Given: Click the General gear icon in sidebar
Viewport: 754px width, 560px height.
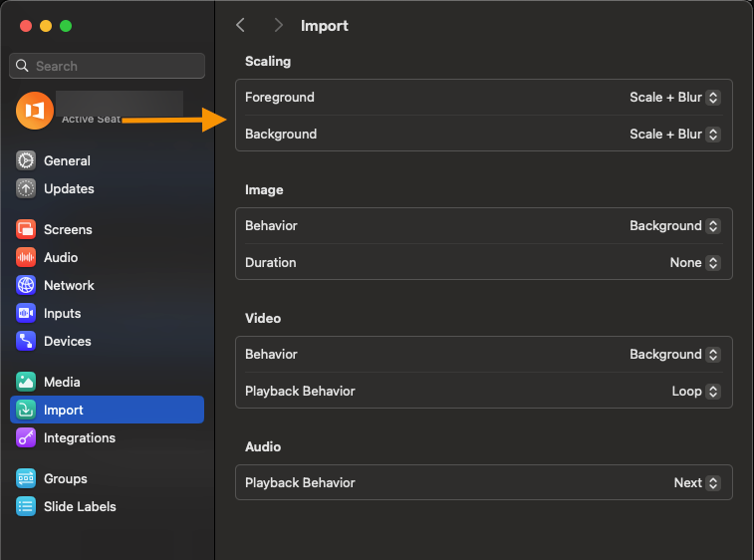Looking at the screenshot, I should 26,160.
